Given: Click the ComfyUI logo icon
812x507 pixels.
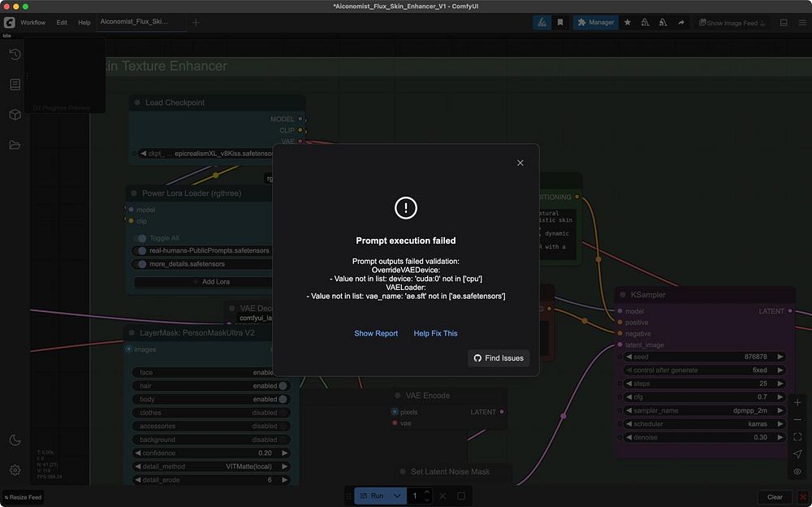Looking at the screenshot, I should point(9,22).
